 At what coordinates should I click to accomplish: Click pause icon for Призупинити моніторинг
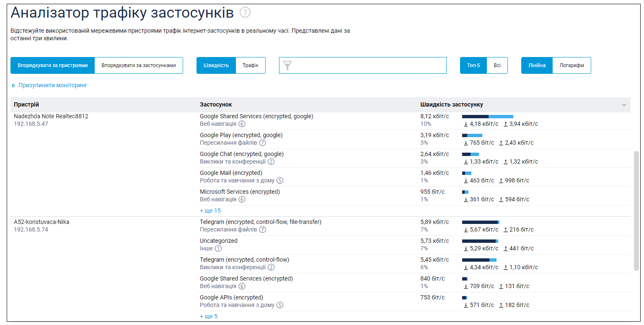click(x=13, y=86)
